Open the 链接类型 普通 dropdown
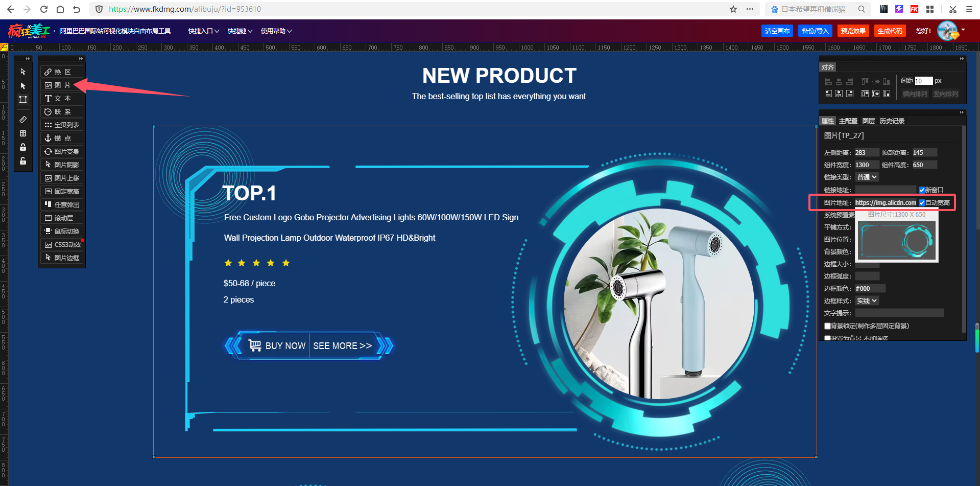 click(867, 177)
